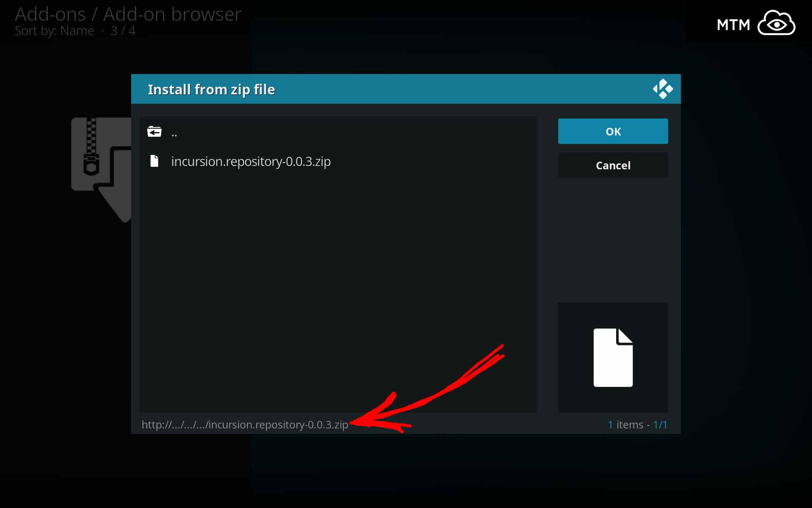Screen dimensions: 812x508
Task: Click the large file preview thumbnail
Action: (x=613, y=357)
